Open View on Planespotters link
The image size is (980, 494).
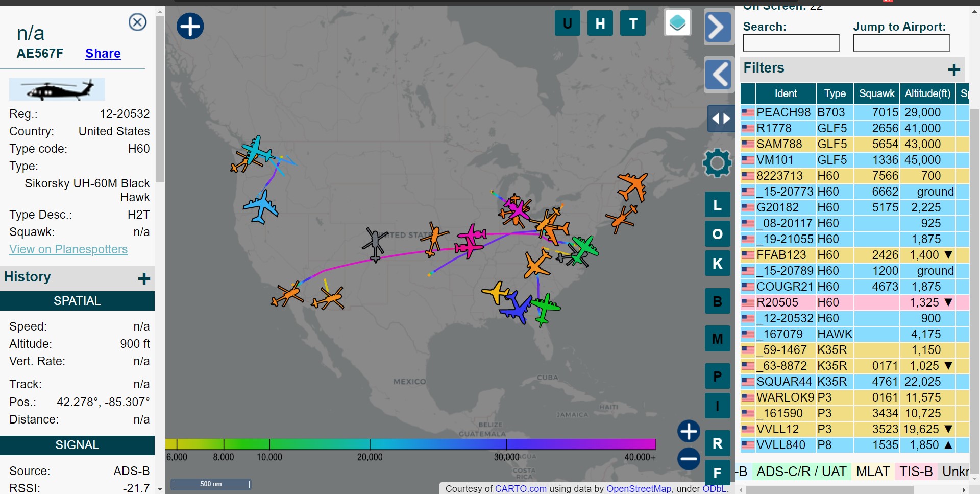tap(68, 249)
